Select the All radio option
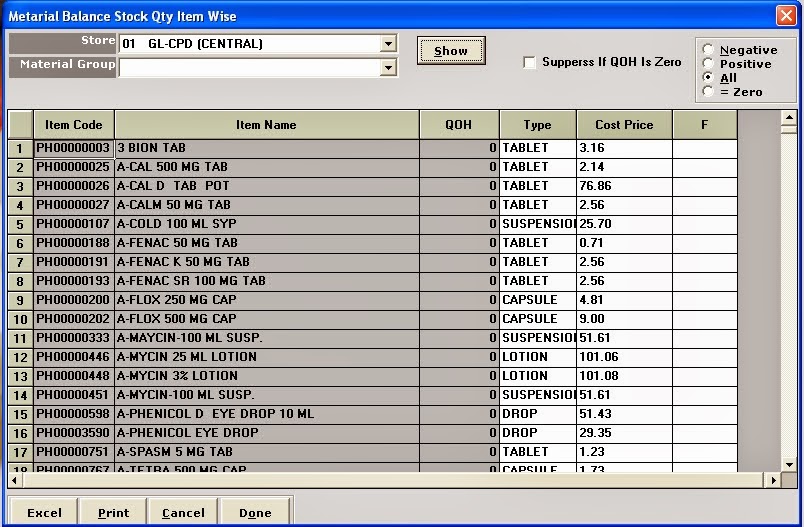Screen dimensions: 804x527 point(708,77)
